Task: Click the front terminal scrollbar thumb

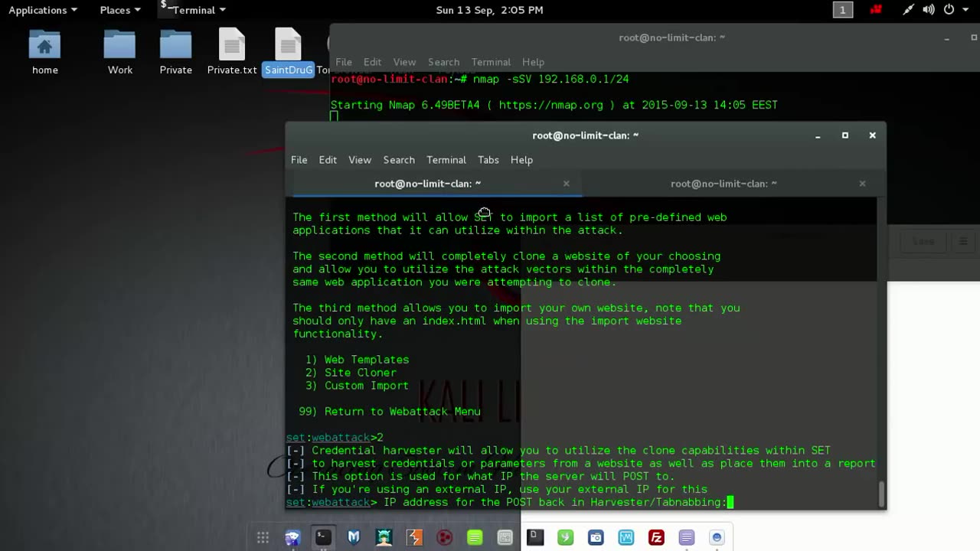Action: [882, 494]
